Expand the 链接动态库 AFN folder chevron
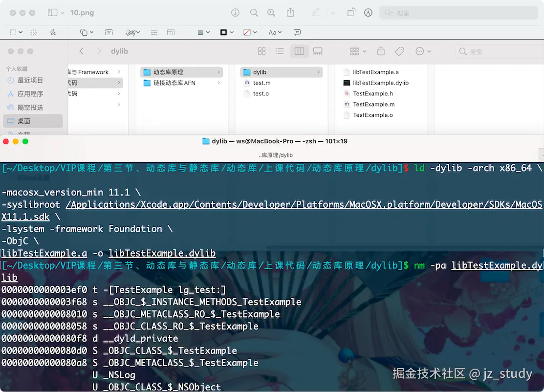This screenshot has width=544, height=392. [218, 83]
